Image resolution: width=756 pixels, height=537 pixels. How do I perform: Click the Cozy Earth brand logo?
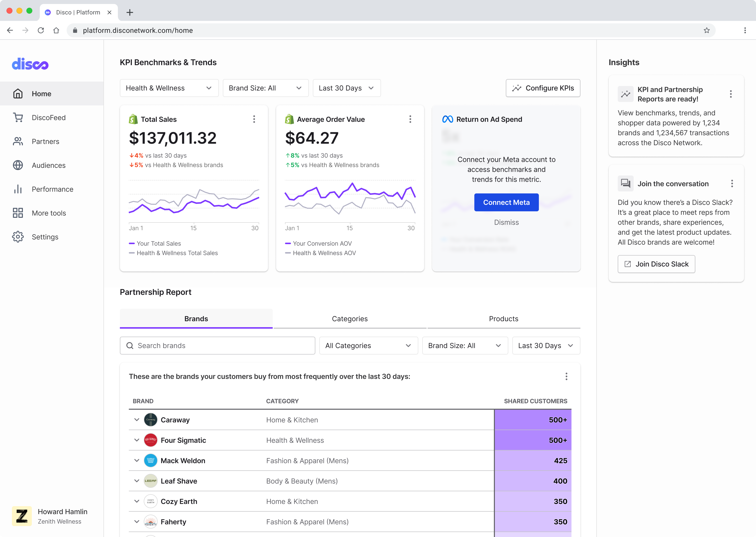pos(150,501)
